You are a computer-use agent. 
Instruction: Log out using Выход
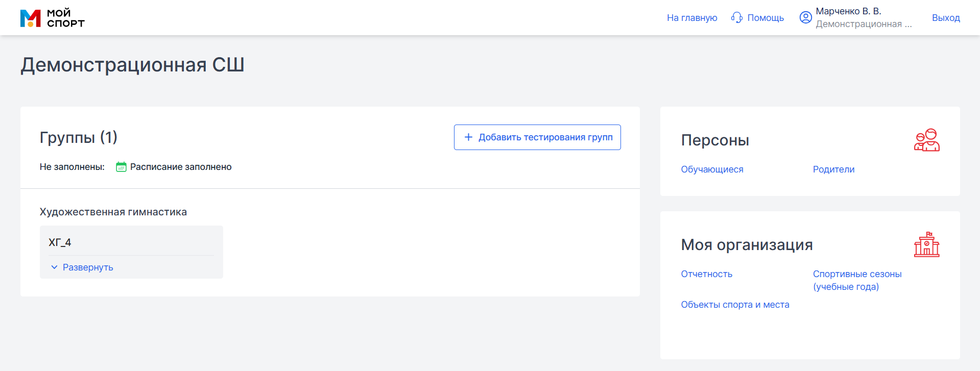click(x=945, y=18)
